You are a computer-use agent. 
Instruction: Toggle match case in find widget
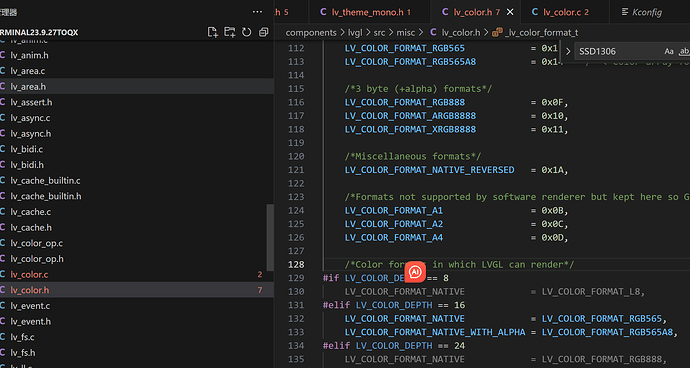point(668,52)
